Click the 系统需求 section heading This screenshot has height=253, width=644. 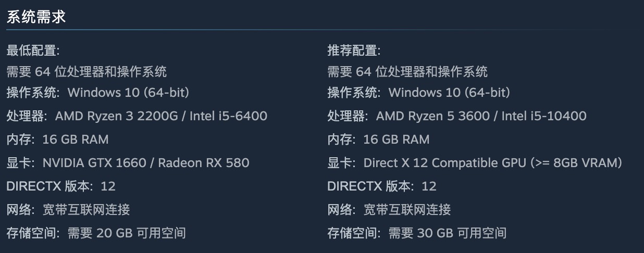(x=36, y=17)
